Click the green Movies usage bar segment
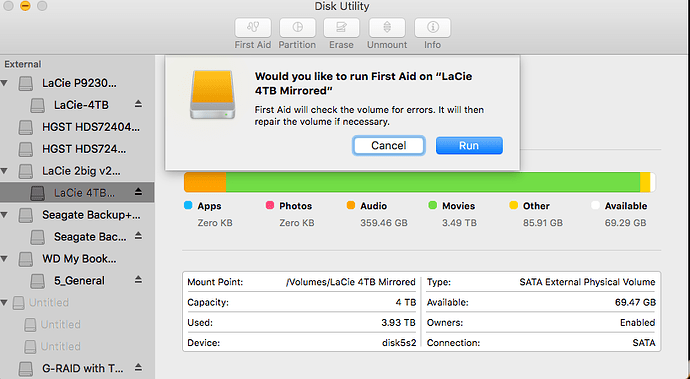 click(x=433, y=182)
